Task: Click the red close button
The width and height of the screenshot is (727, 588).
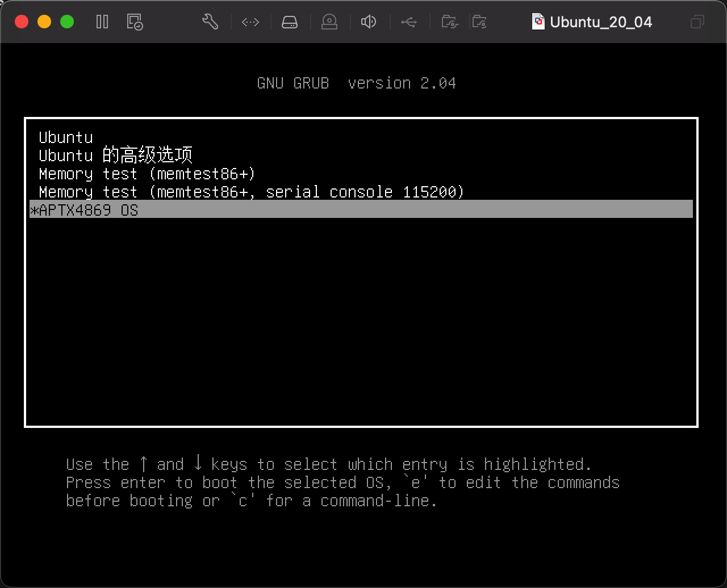Action: (22, 22)
